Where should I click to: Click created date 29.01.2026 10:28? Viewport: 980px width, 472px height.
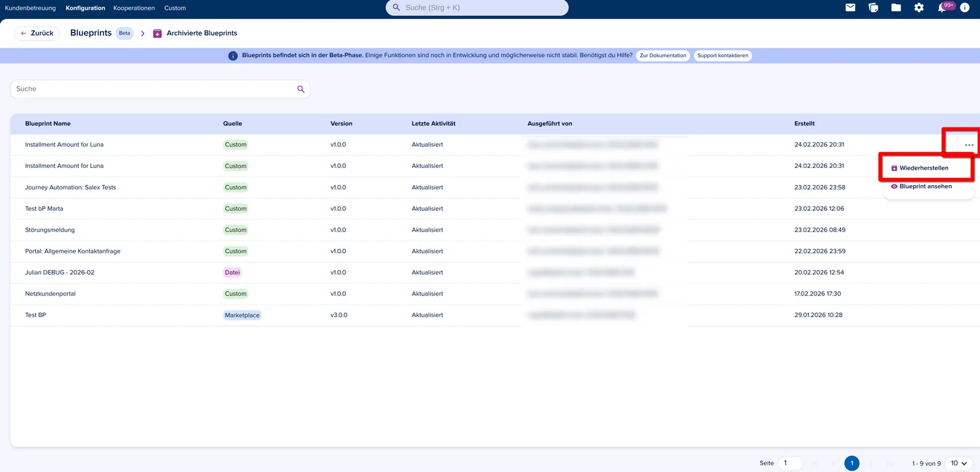point(818,315)
